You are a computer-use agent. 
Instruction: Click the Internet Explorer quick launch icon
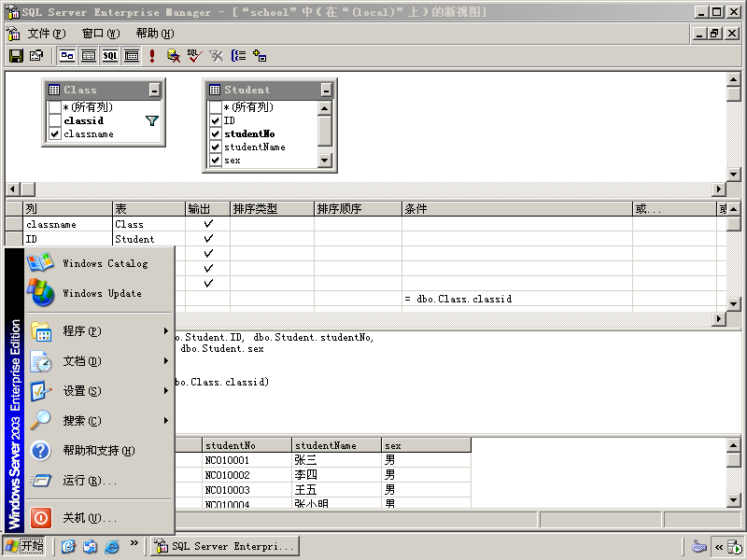[112, 546]
